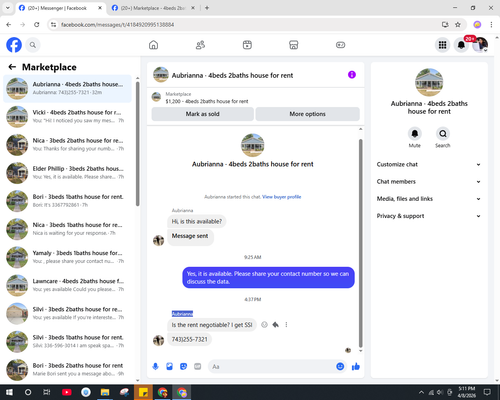Send a thumbs-up like

(x=356, y=367)
